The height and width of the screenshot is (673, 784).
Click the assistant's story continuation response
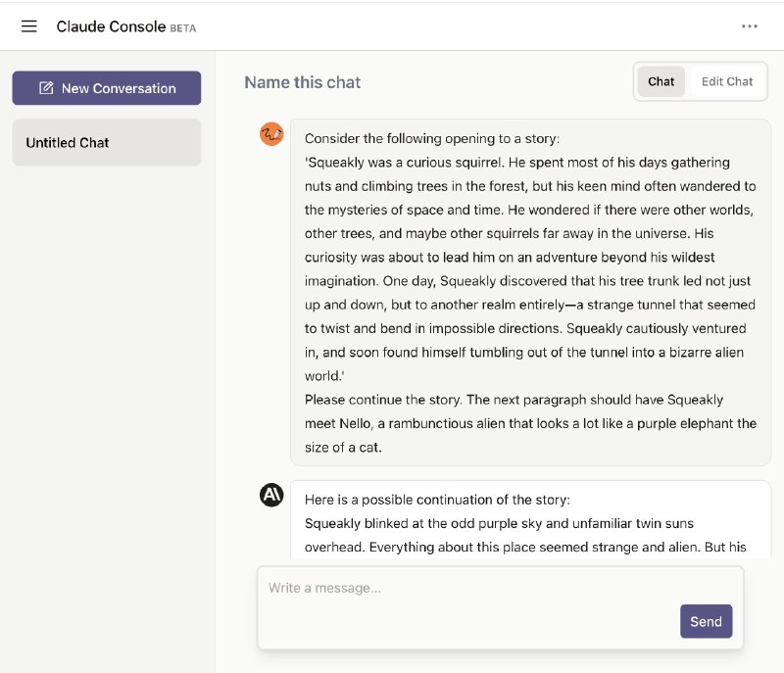pos(530,519)
